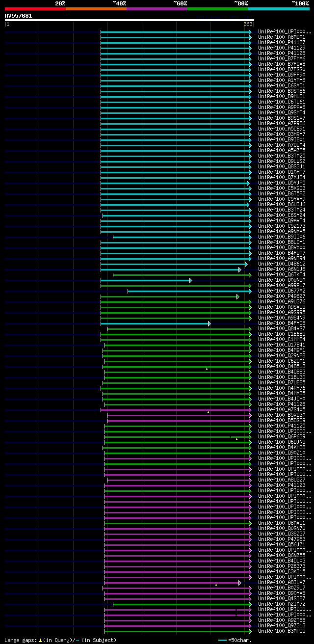Select the UniRef100_O48612 label
Screen dimensions: 314x644
tap(282, 264)
